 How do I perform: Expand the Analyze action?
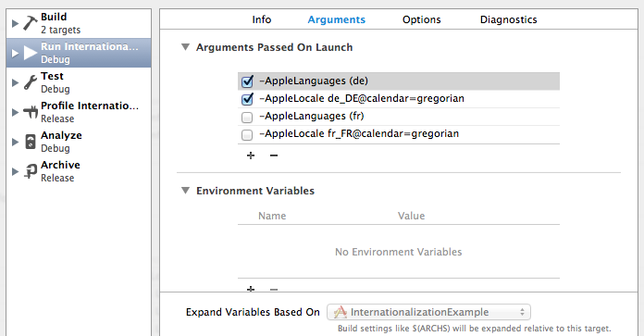point(15,142)
